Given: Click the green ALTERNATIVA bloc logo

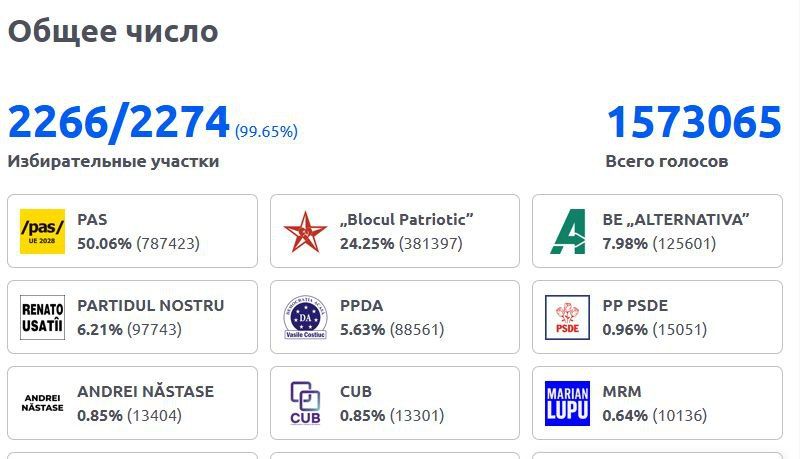Looking at the screenshot, I should point(568,231).
